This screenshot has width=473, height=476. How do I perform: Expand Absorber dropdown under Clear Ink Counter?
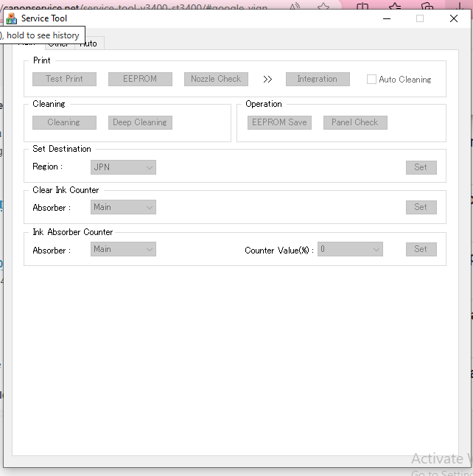click(x=123, y=208)
